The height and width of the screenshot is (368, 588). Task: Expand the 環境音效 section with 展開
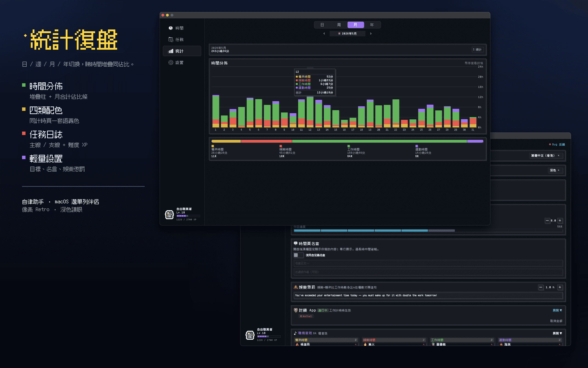click(557, 333)
